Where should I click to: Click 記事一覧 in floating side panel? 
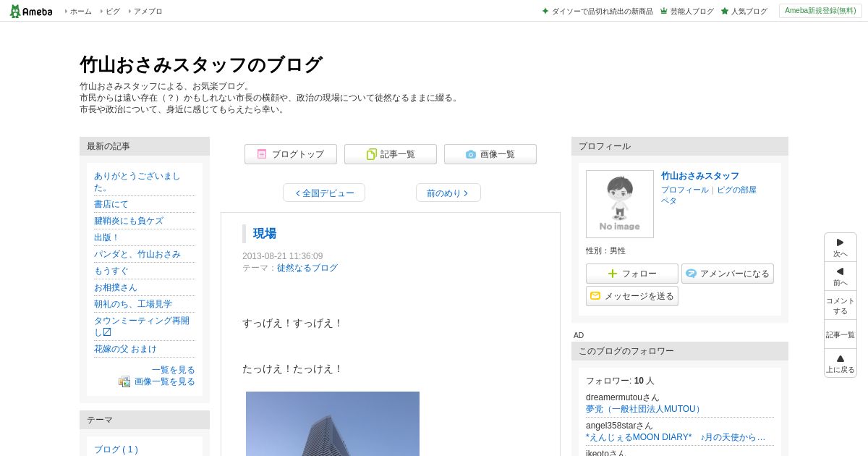click(841, 334)
